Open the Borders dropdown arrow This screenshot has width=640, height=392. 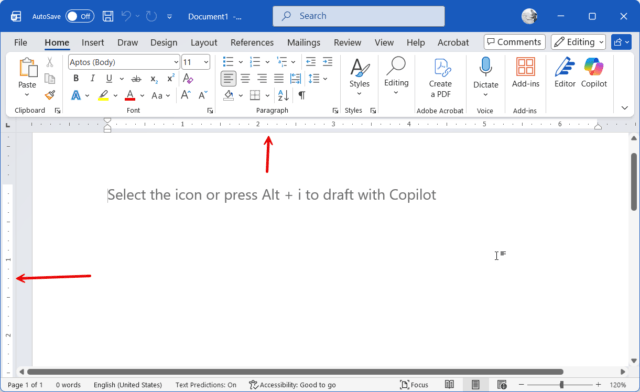(x=267, y=96)
